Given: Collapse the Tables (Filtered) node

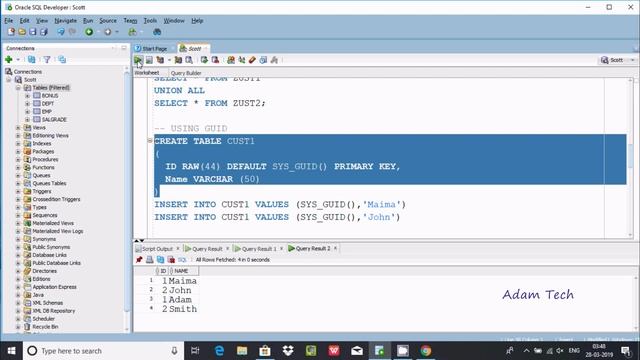Looking at the screenshot, I should pos(18,88).
